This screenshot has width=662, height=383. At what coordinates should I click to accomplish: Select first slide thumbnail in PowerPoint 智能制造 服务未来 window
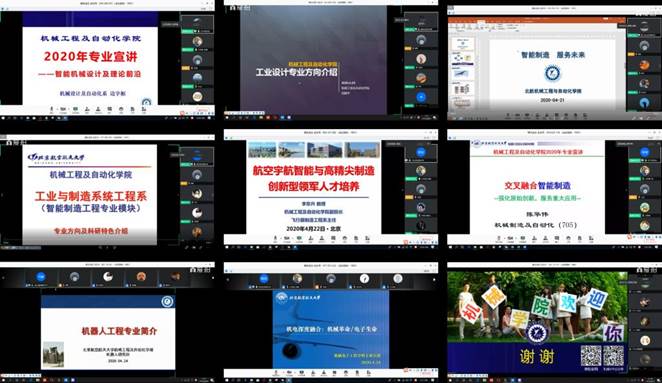(462, 44)
